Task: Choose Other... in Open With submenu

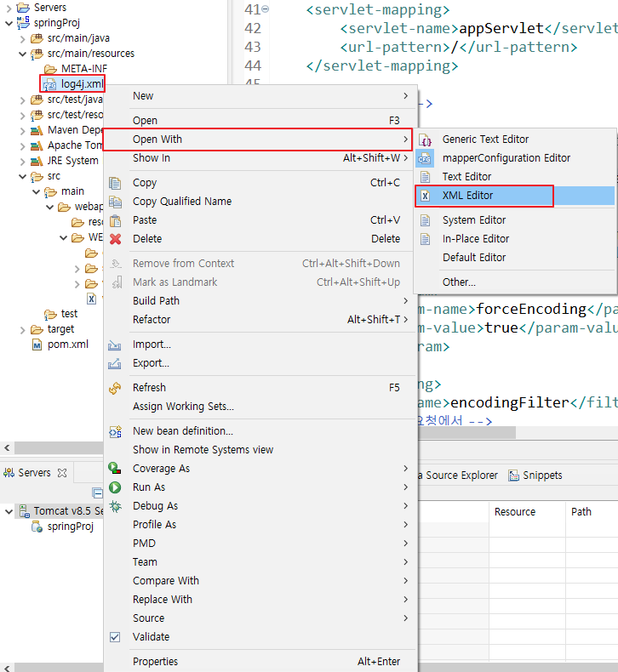Action: [x=516, y=282]
